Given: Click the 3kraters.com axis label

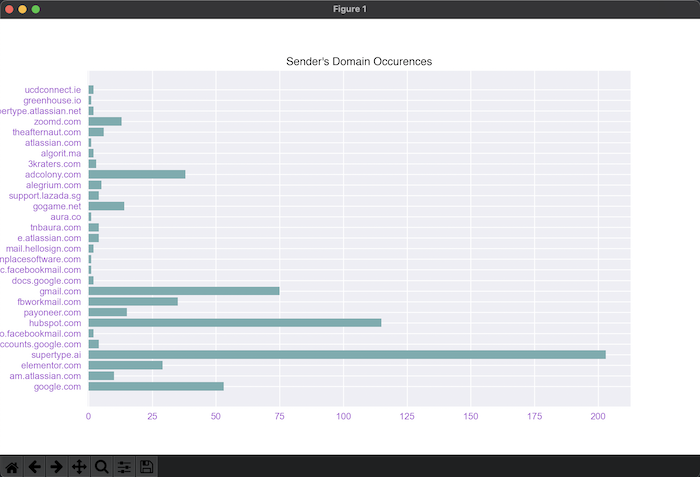Looking at the screenshot, I should [x=54, y=164].
